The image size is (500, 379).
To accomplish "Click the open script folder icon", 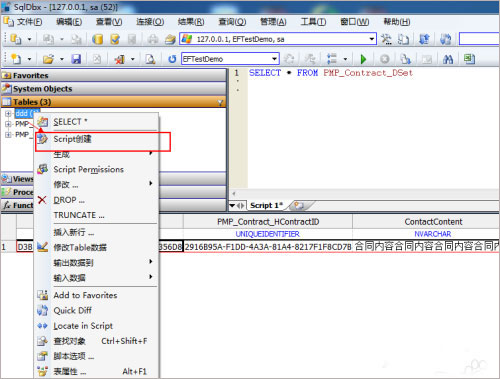I will click(48, 59).
